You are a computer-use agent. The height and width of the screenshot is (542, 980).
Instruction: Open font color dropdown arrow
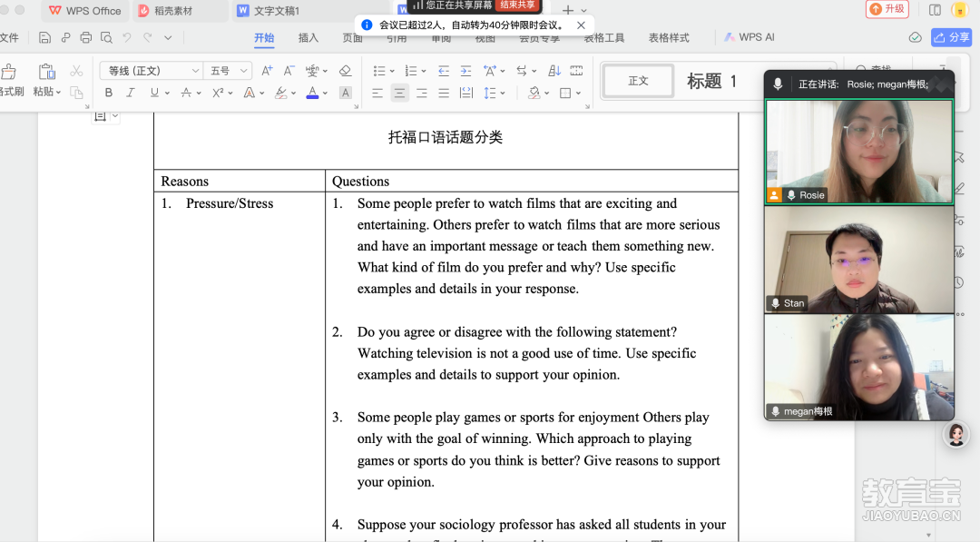(x=325, y=94)
